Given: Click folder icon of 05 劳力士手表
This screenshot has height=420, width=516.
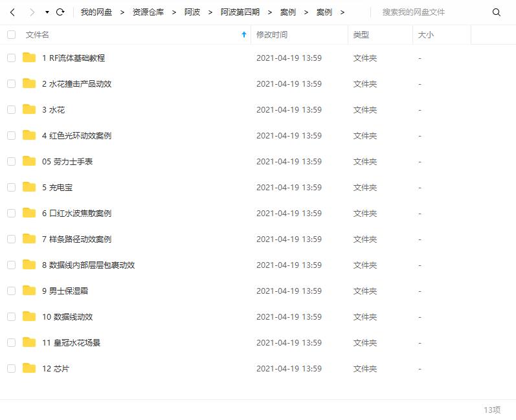Looking at the screenshot, I should [x=29, y=161].
